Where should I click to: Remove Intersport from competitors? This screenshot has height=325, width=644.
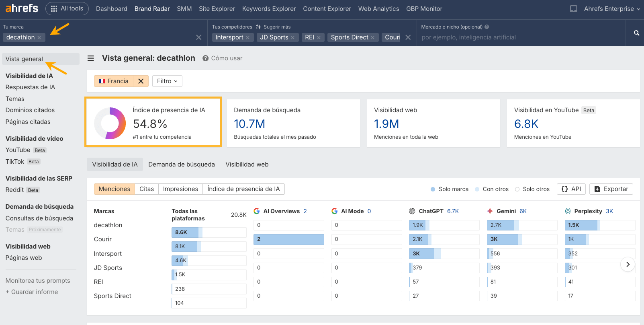tap(248, 38)
